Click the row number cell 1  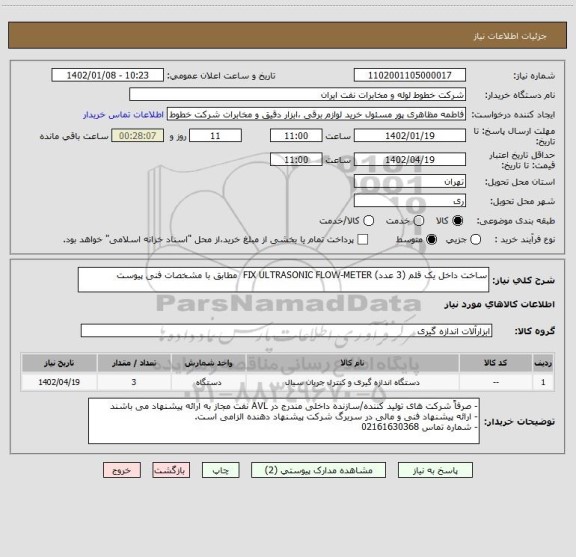tap(543, 382)
